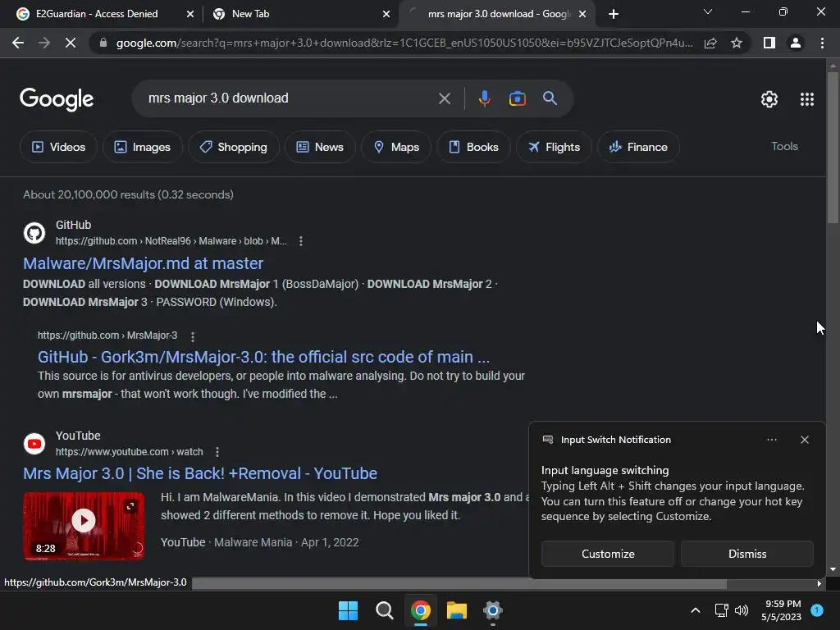Open Settings from the taskbar
This screenshot has height=630, width=840.
(492, 610)
